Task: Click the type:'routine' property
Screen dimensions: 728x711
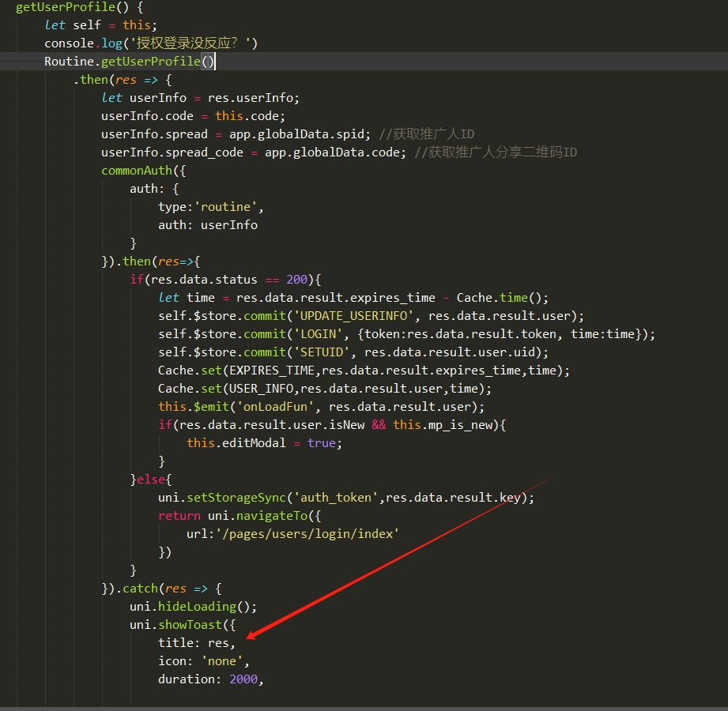Action: tap(210, 207)
